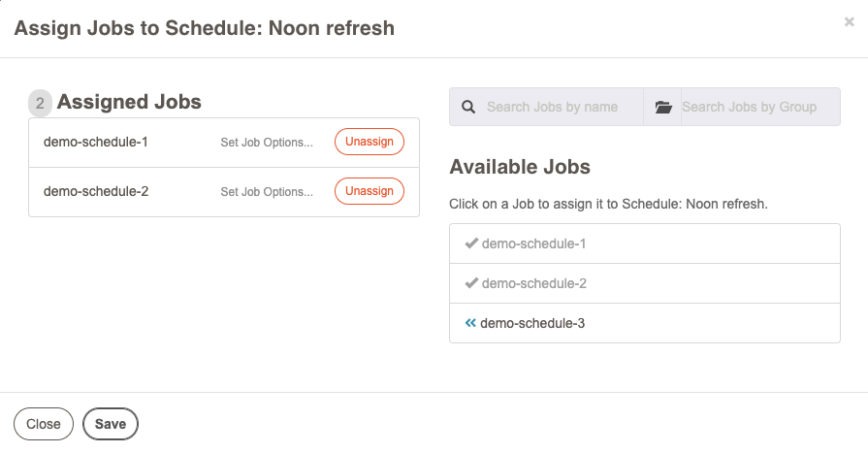Click the open folder group icon

tap(663, 107)
